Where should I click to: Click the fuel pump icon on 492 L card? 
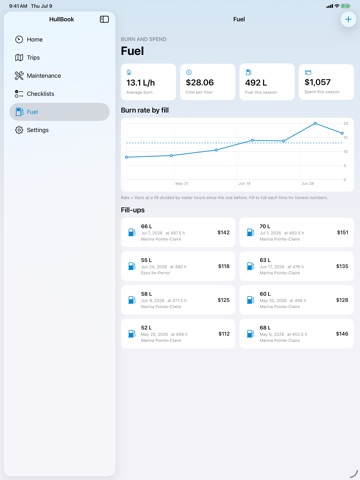248,72
